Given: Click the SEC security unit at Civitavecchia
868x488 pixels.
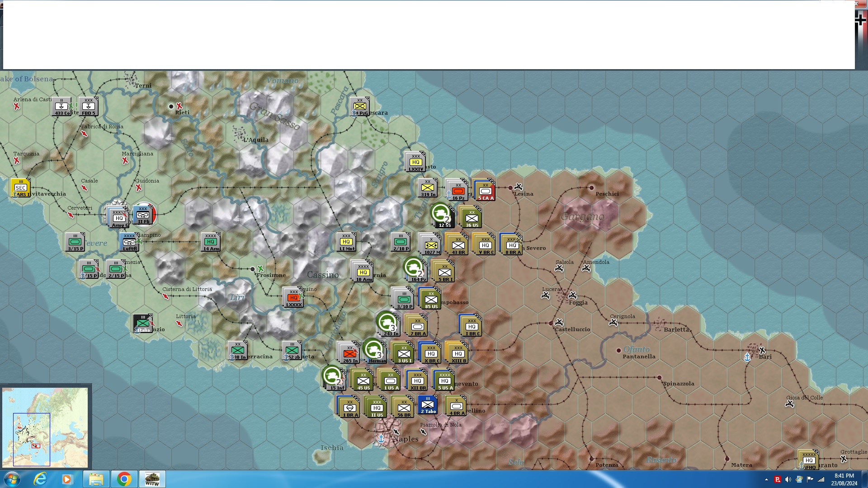Looking at the screenshot, I should pyautogui.click(x=21, y=188).
